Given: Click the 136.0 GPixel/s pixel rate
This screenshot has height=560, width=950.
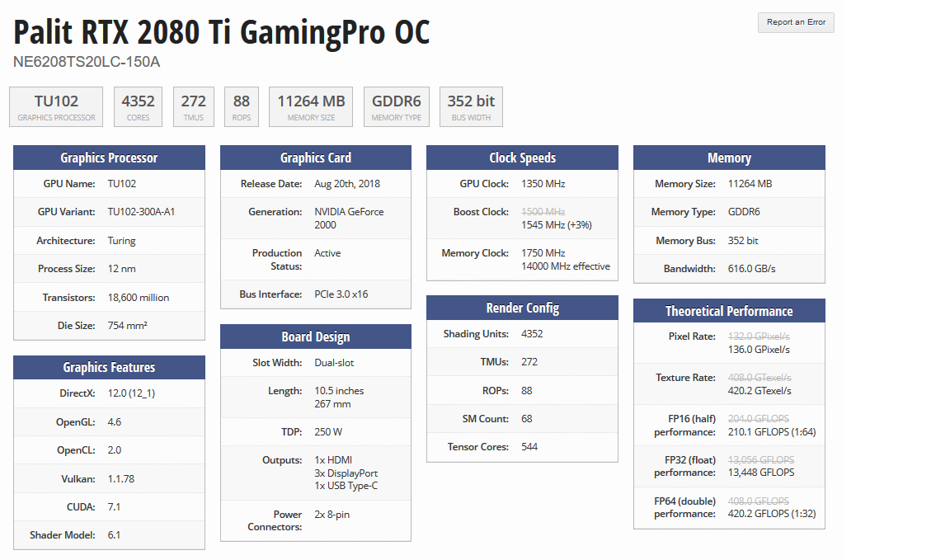Looking at the screenshot, I should click(759, 350).
